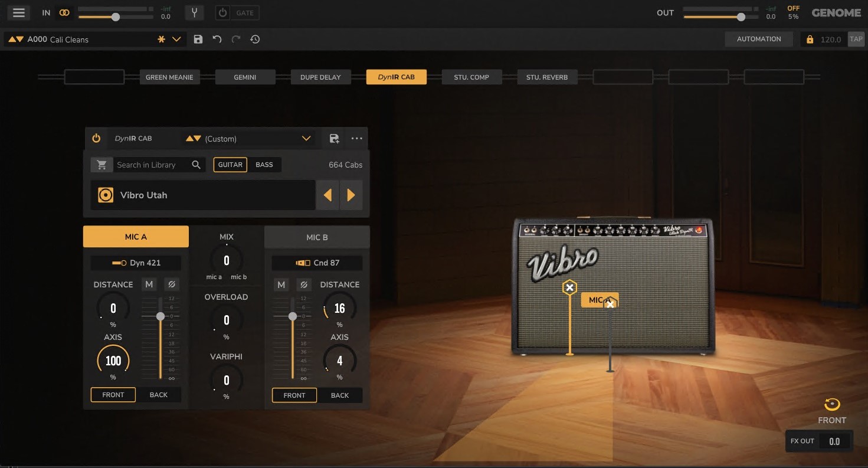
Task: Select the DUPE DELAY block
Action: coord(320,77)
